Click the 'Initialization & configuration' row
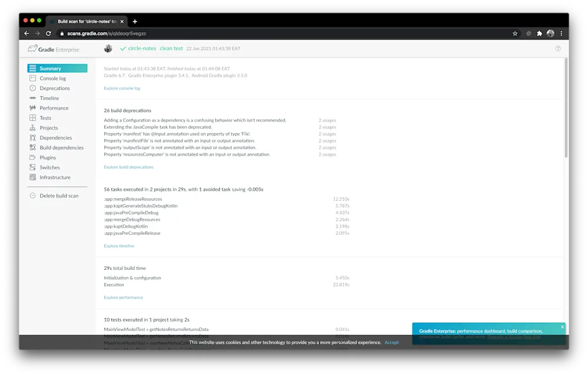The height and width of the screenshot is (375, 588). [226, 278]
